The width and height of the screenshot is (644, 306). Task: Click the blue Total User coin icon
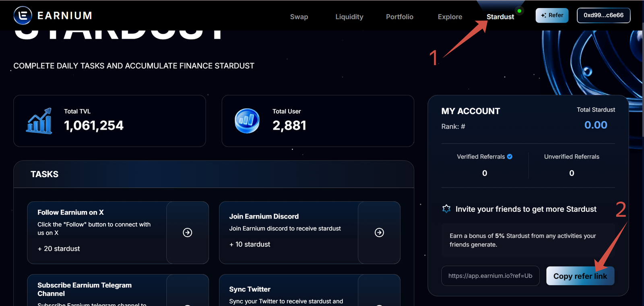pyautogui.click(x=247, y=121)
